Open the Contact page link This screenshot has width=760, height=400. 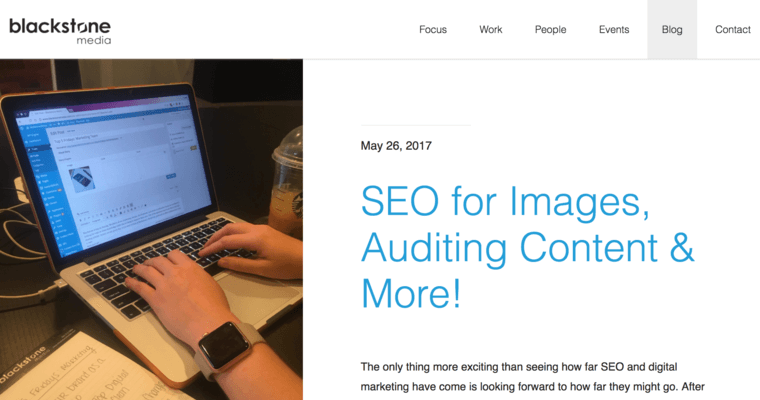pyautogui.click(x=732, y=30)
